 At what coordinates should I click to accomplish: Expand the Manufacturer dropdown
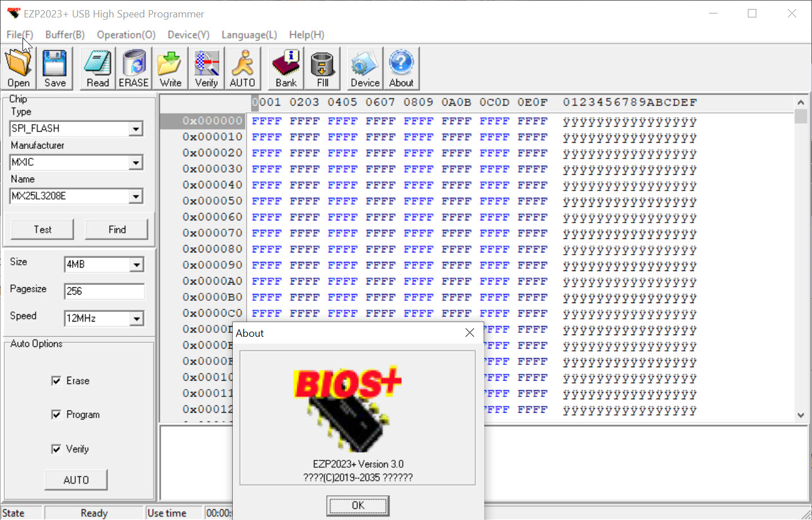tap(136, 162)
